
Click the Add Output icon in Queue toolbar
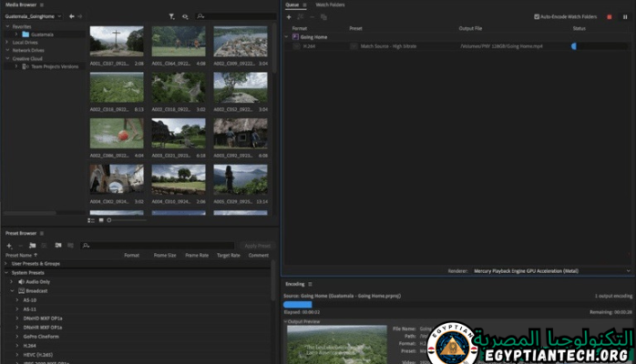[x=300, y=17]
